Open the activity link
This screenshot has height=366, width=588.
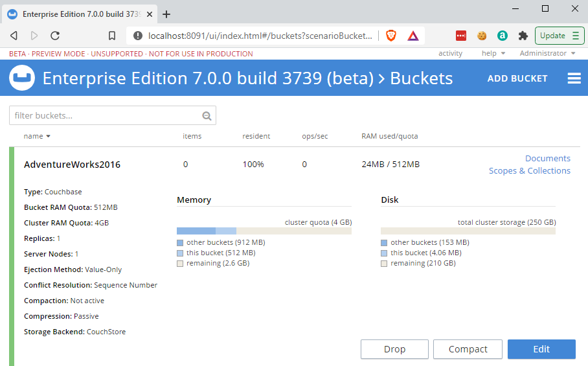click(x=450, y=53)
